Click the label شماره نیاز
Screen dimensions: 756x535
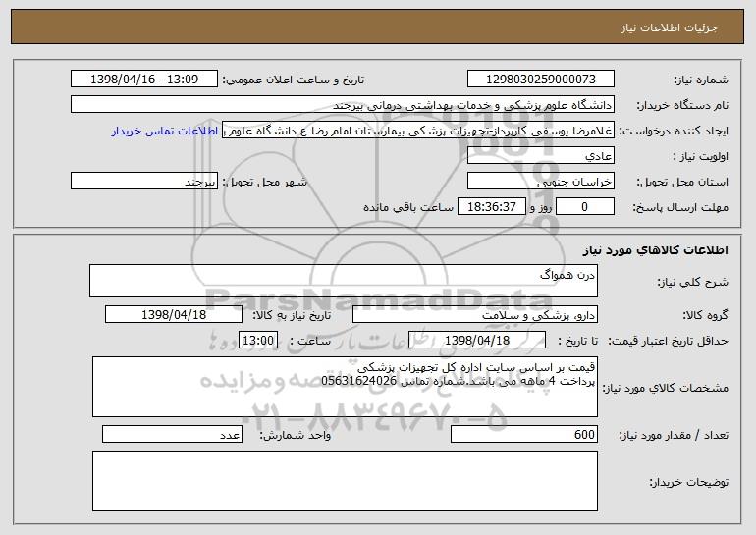pyautogui.click(x=701, y=80)
